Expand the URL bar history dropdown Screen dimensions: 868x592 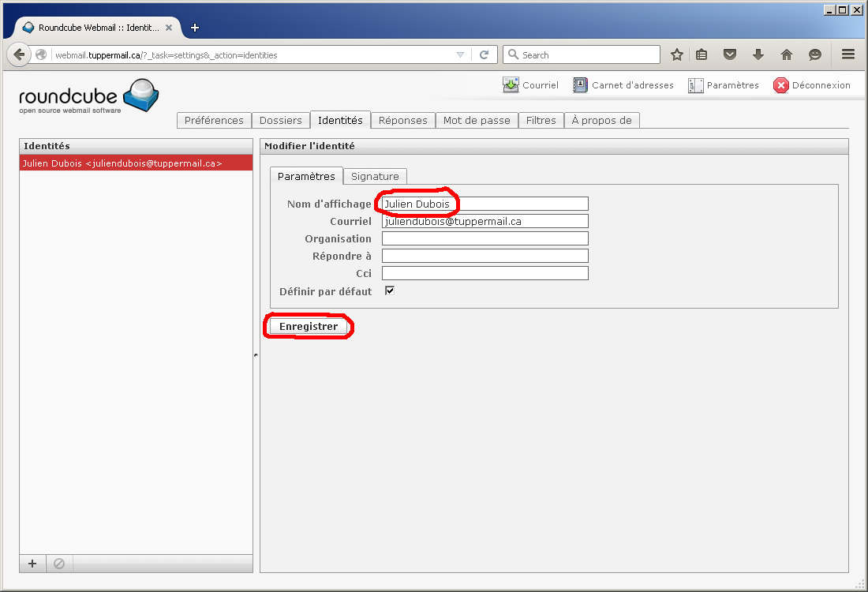[461, 55]
